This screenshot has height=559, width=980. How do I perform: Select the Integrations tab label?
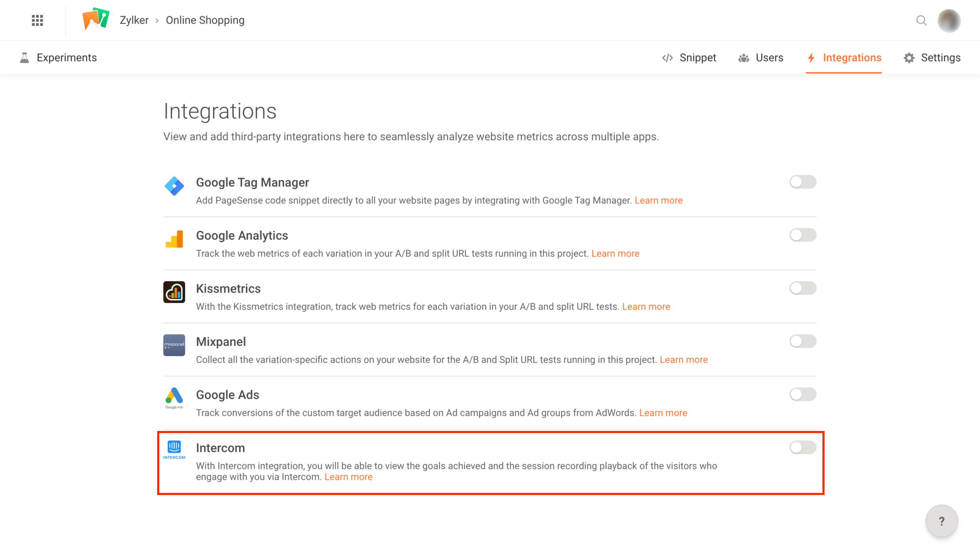(x=852, y=58)
